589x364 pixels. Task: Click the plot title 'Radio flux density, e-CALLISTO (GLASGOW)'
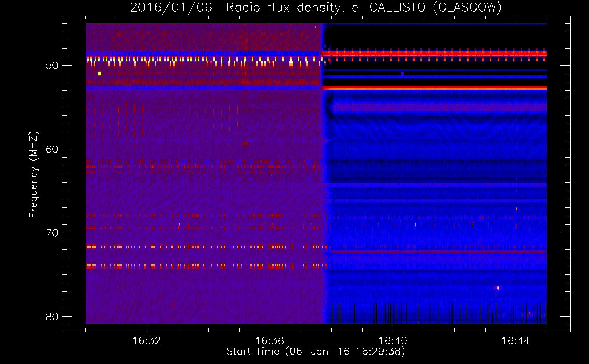click(364, 7)
